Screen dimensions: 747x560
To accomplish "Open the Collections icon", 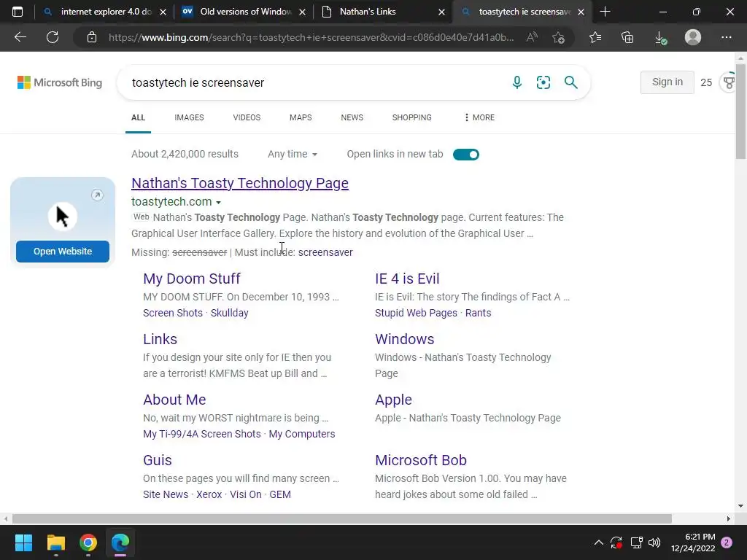I will pos(627,37).
